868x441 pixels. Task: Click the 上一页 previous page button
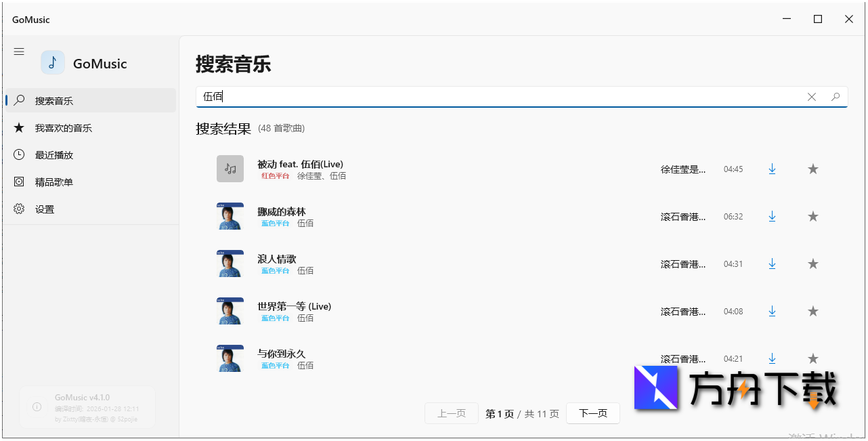pyautogui.click(x=451, y=413)
